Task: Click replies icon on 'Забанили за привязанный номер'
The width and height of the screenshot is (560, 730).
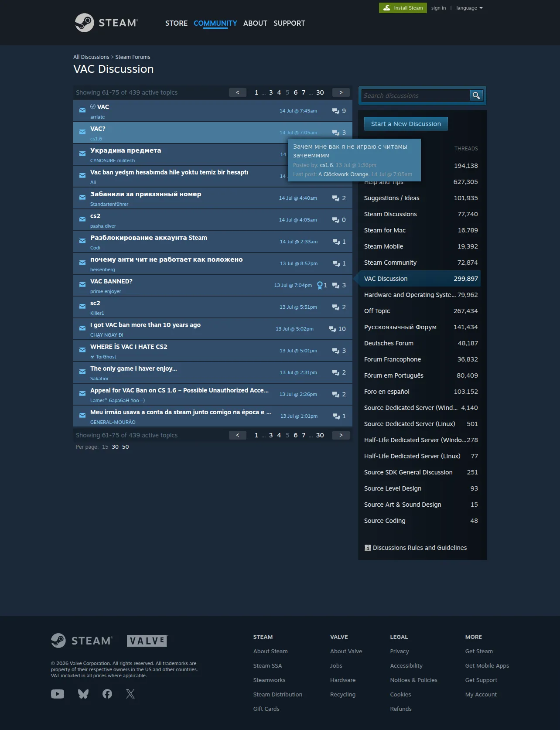Action: pyautogui.click(x=336, y=198)
